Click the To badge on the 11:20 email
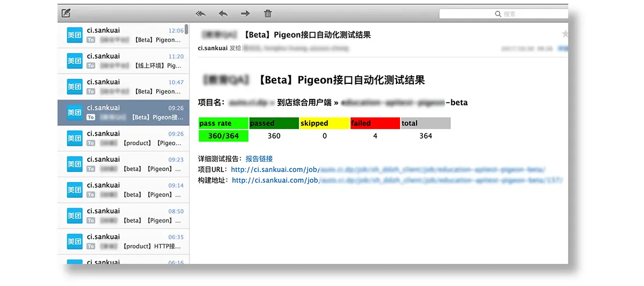 coord(91,66)
